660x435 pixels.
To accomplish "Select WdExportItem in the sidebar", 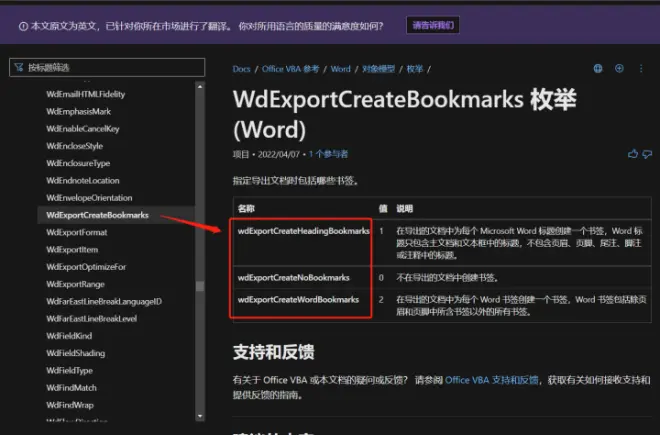I will [72, 250].
